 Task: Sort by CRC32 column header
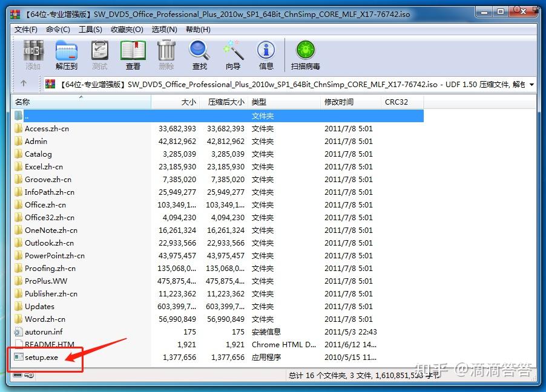click(402, 102)
